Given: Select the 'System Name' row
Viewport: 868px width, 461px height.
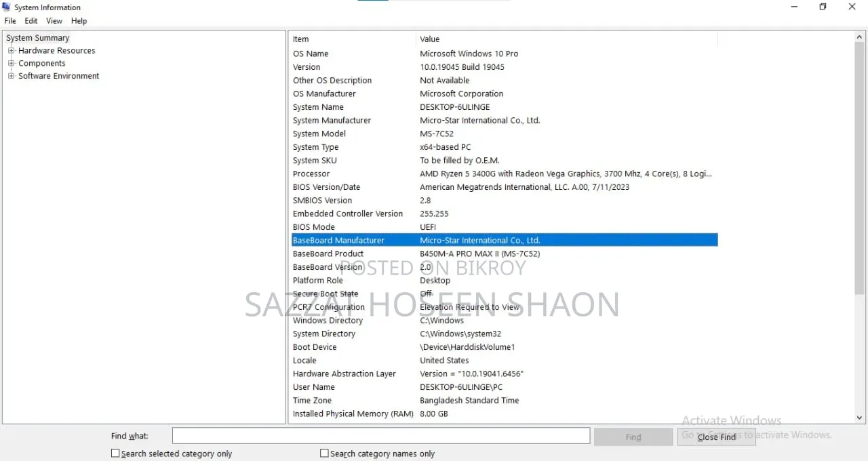Looking at the screenshot, I should click(x=505, y=107).
